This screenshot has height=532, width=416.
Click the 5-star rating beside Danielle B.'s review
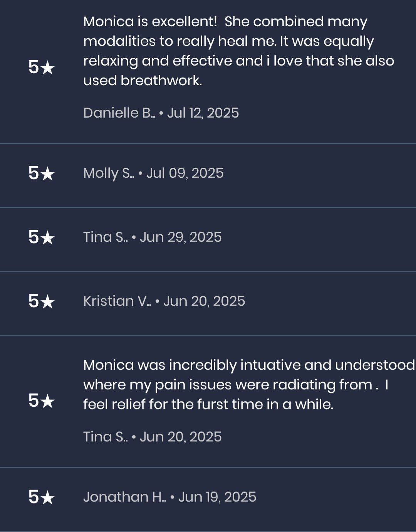coord(42,67)
